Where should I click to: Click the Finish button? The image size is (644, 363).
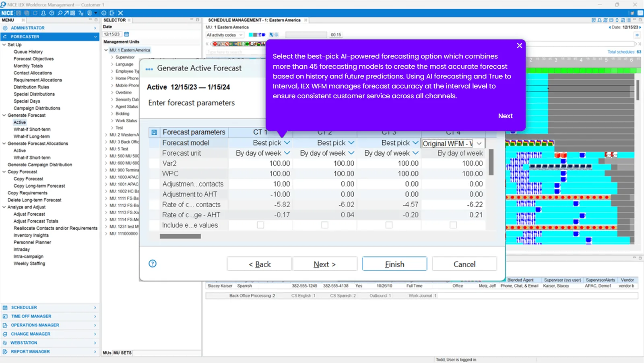(394, 264)
